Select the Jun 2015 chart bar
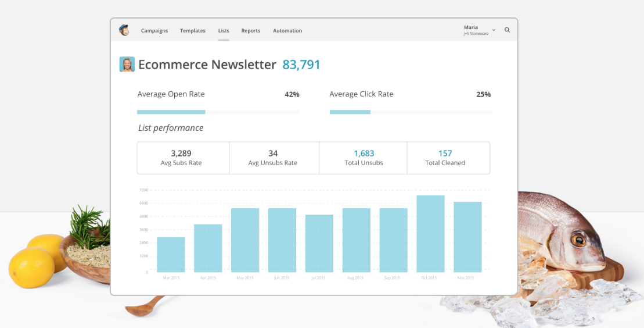 point(282,240)
